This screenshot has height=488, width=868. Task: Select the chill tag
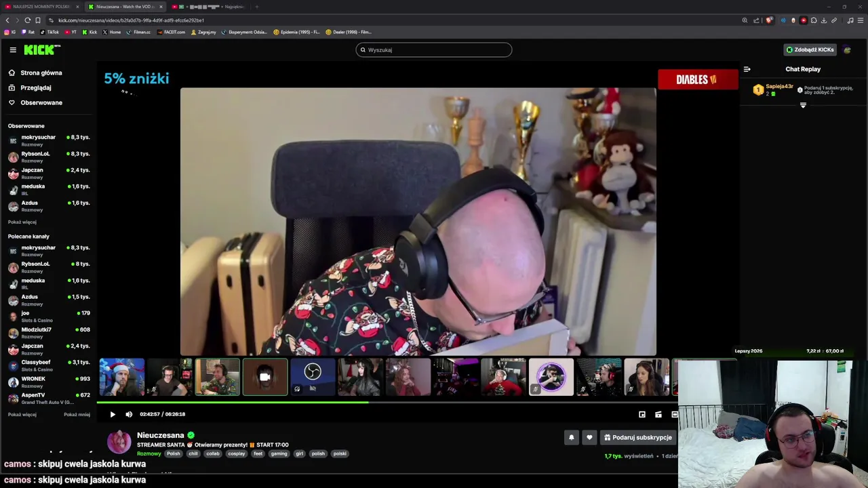pyautogui.click(x=193, y=453)
